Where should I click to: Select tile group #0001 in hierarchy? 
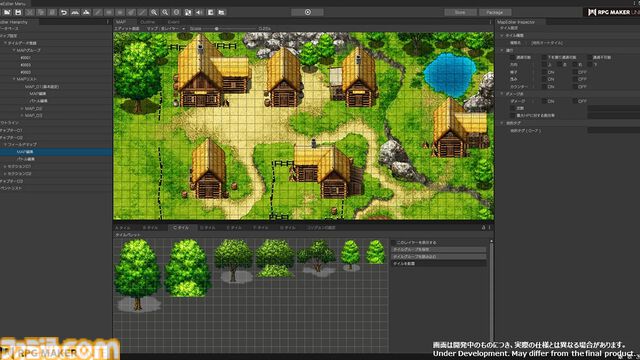tap(26, 58)
